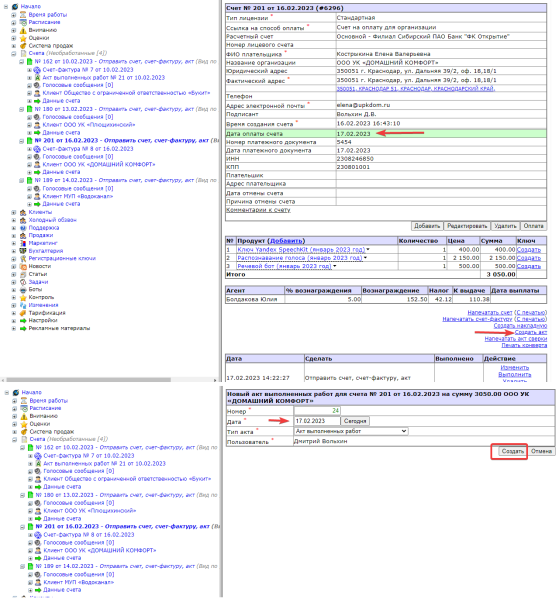Expand the Новости tree node

coord(14,266)
